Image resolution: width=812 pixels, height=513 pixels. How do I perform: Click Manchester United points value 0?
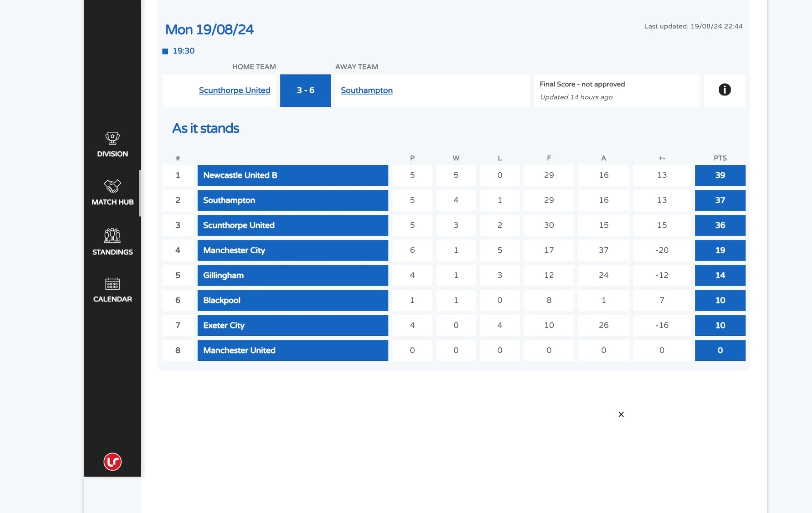(720, 350)
